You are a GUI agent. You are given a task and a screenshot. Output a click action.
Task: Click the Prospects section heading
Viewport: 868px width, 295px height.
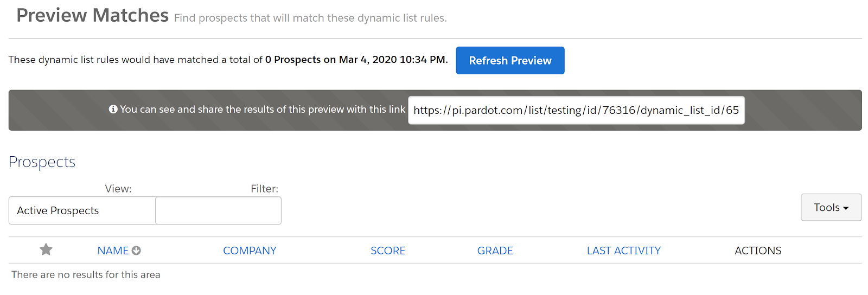42,162
